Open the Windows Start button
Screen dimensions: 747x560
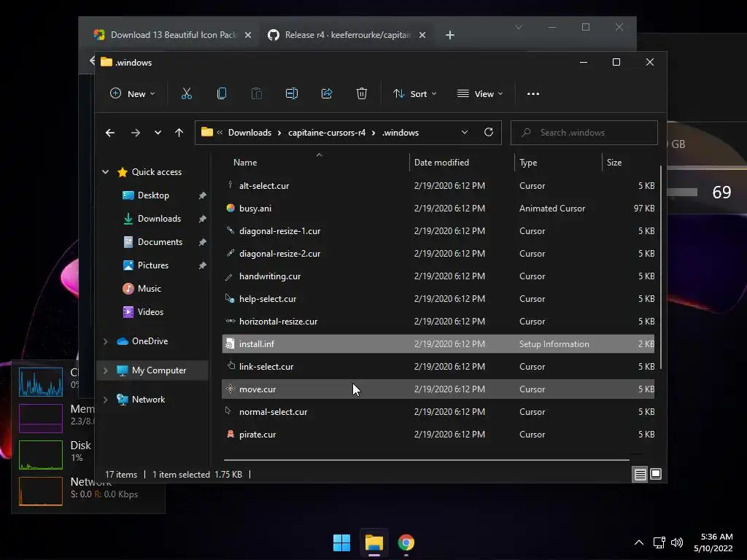[341, 542]
